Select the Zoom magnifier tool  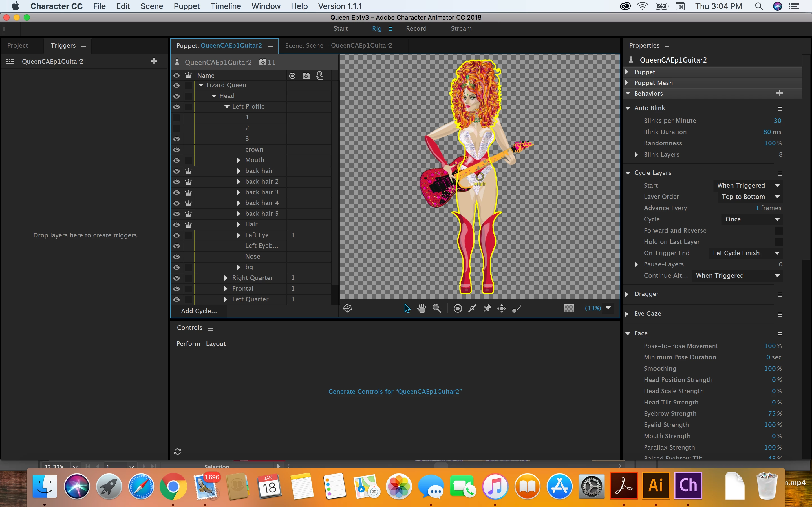[436, 308]
